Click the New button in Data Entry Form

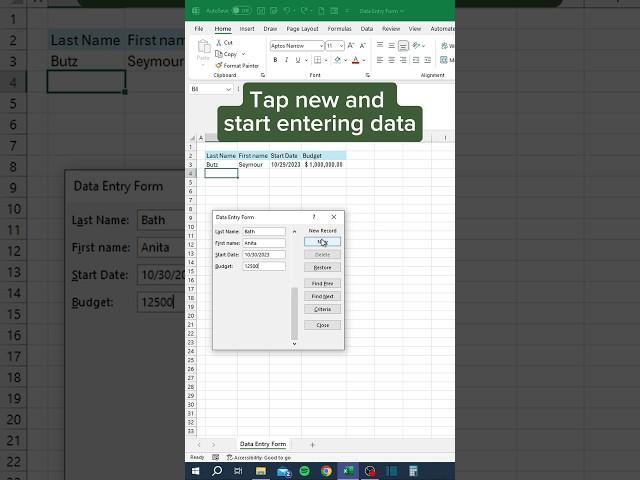click(322, 242)
